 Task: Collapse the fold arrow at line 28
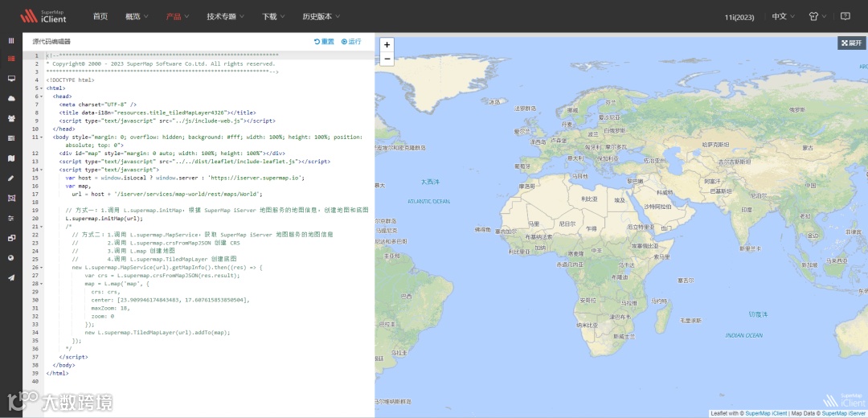[x=42, y=284]
